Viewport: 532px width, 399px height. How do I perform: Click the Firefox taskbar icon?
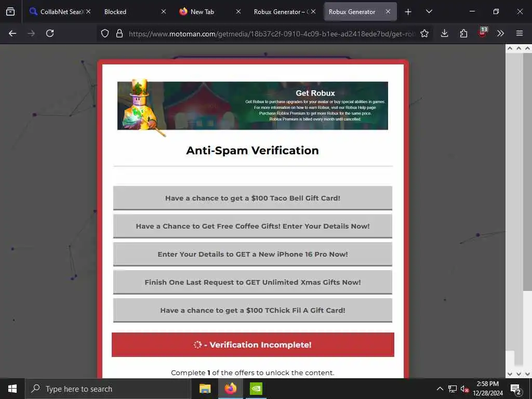(x=230, y=389)
